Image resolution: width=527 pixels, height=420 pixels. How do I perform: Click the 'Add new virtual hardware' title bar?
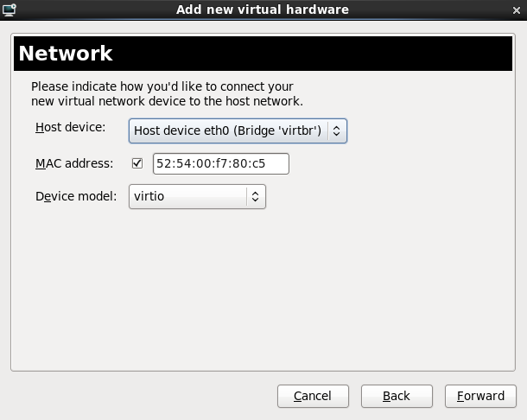(x=263, y=10)
